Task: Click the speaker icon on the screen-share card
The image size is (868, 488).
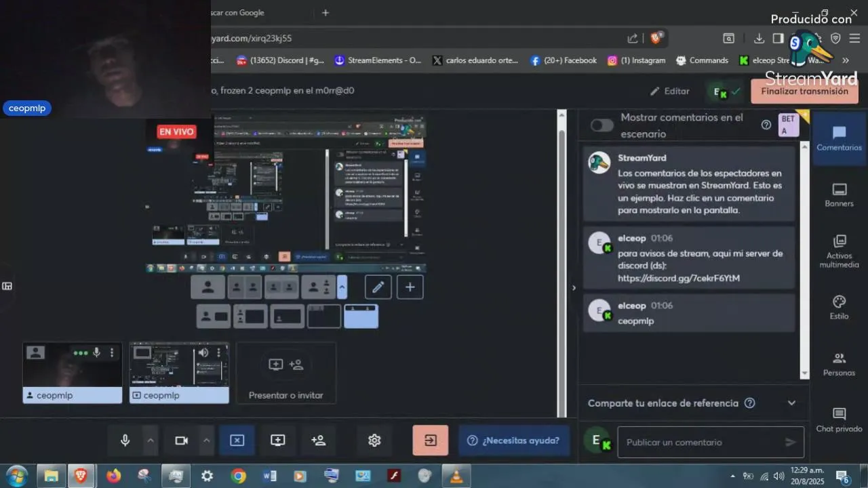Action: coord(203,352)
